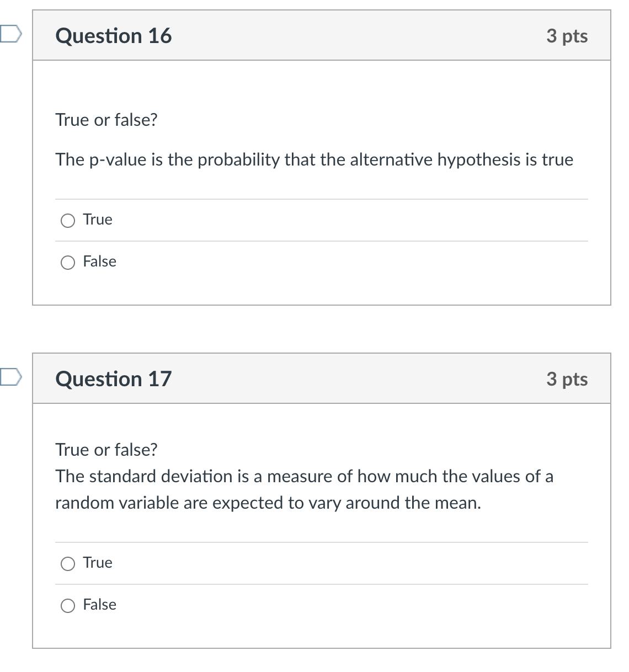Screen dimensions: 629x672
Task: Click the 3 pts label on Question 17
Action: pyautogui.click(x=567, y=378)
